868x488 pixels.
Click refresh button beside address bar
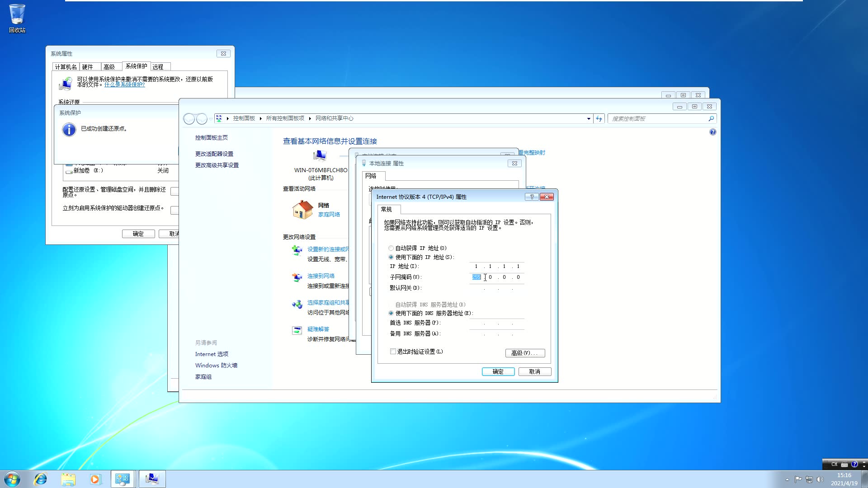599,118
